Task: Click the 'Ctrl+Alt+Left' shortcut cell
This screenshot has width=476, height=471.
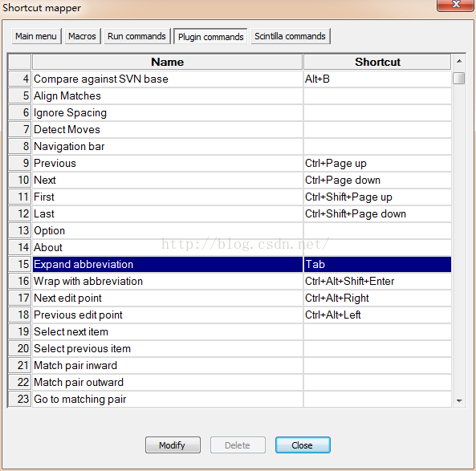Action: click(x=377, y=315)
